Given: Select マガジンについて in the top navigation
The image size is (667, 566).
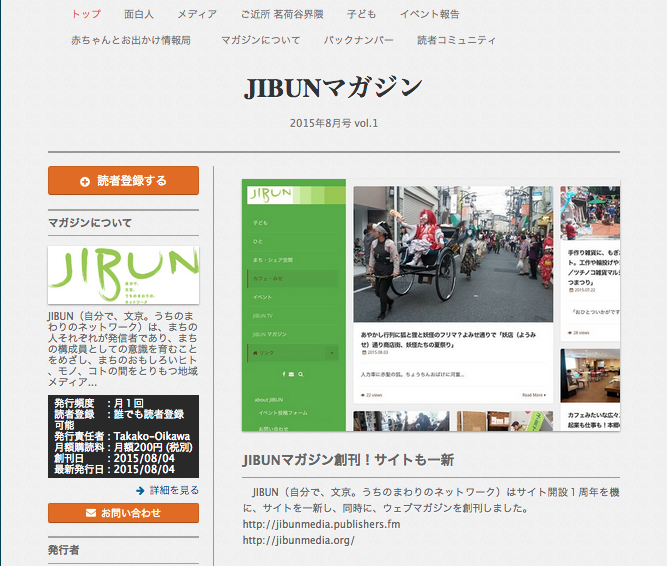Looking at the screenshot, I should (x=260, y=40).
